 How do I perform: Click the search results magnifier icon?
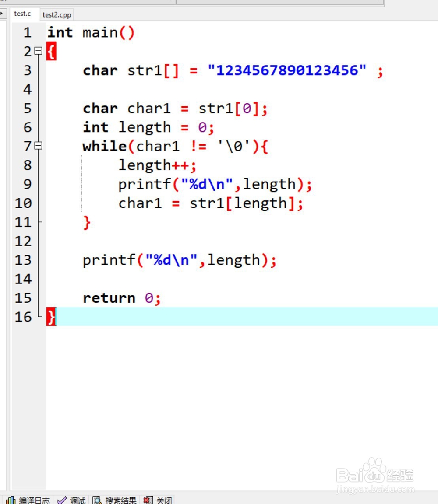coord(97,500)
